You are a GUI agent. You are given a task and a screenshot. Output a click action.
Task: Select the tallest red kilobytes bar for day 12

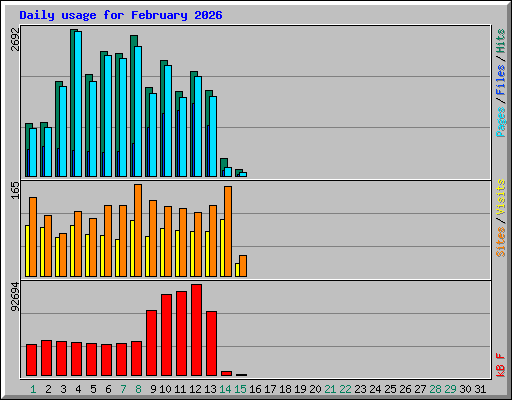click(196, 330)
